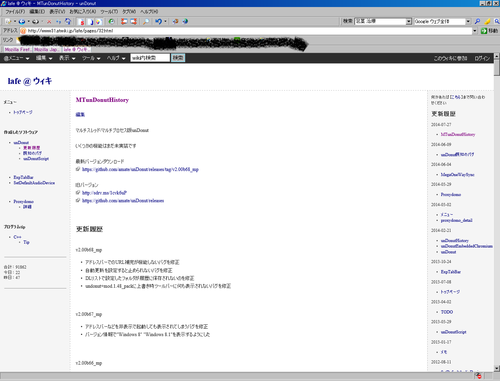Screen dimensions: 500x381
Task: Open unDonutEmbeddedChromium link in right sidebar
Action: tap(466, 246)
